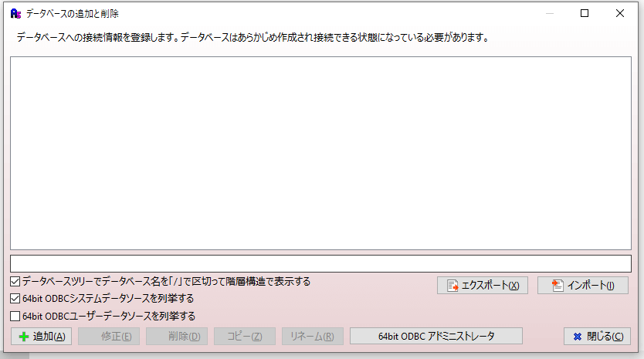Screen dimensions: 644x359
Task: Click the コピー(Z) button
Action: pos(245,337)
